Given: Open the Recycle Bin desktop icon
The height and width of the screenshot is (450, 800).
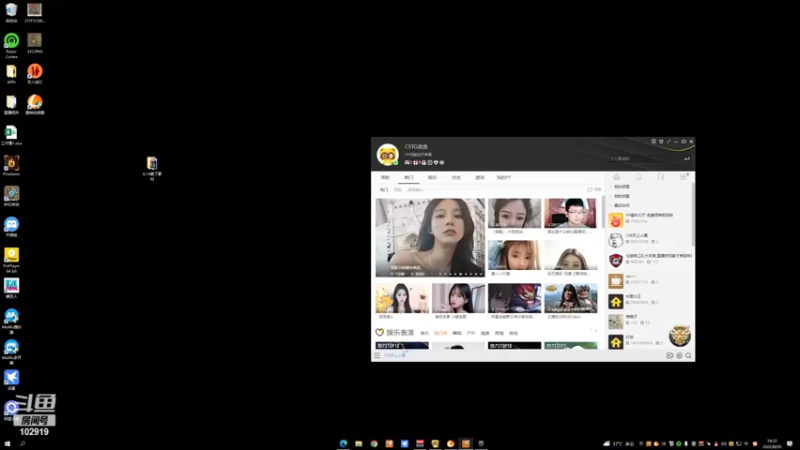Looking at the screenshot, I should 11,13.
